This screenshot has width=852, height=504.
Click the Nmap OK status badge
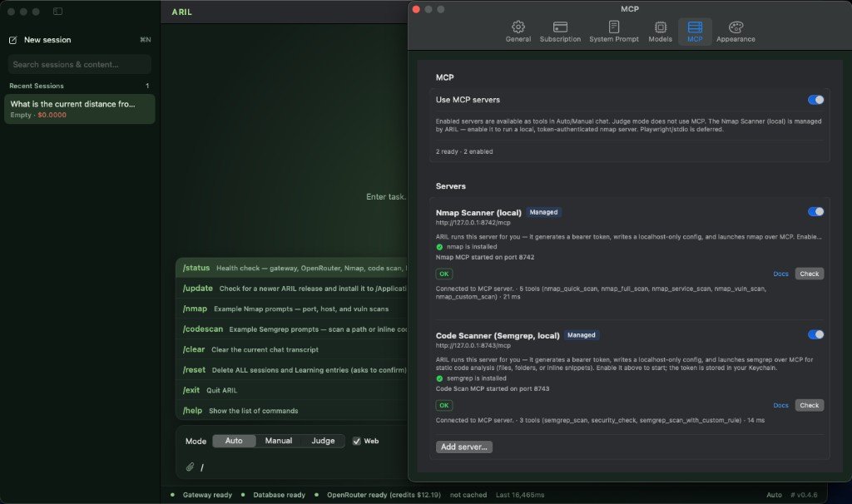pyautogui.click(x=444, y=274)
